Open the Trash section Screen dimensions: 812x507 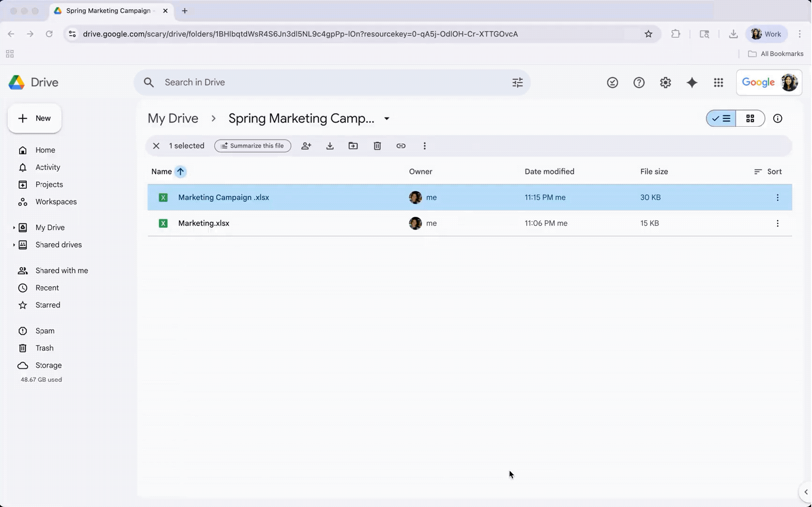pos(44,348)
